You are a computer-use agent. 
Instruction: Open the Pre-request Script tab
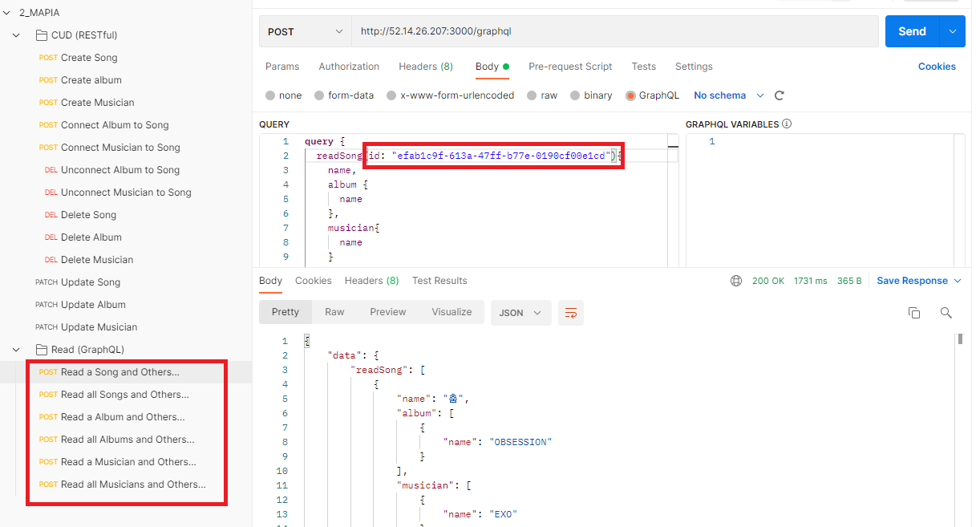click(x=570, y=67)
